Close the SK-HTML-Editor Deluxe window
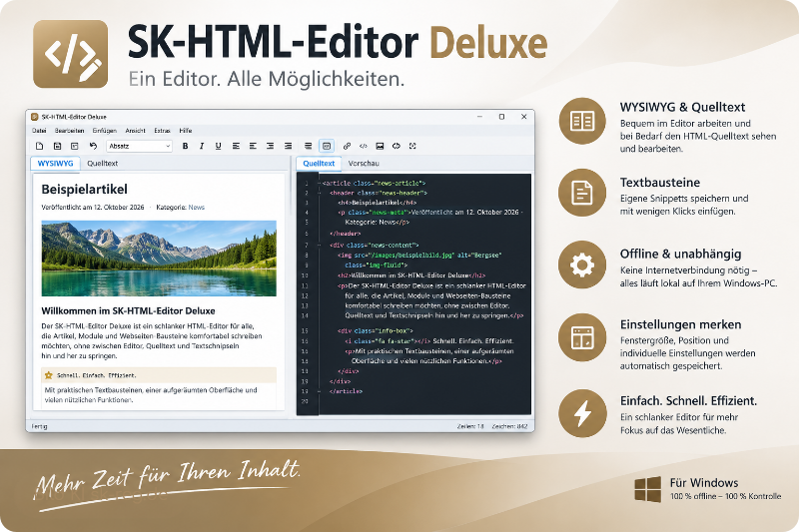 [x=523, y=117]
